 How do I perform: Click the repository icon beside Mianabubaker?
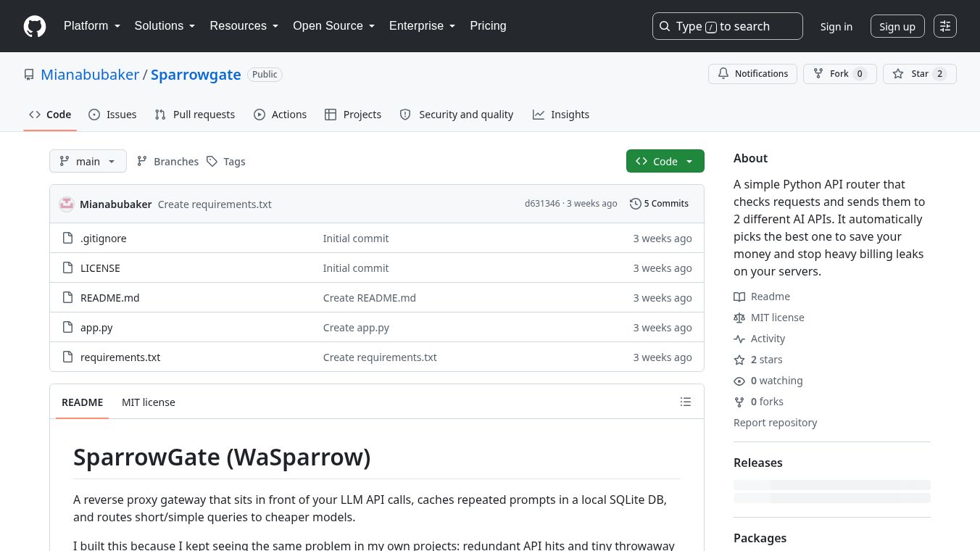[29, 75]
